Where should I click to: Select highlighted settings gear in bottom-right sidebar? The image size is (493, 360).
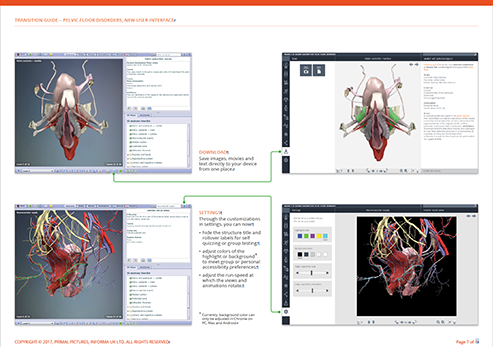click(x=286, y=312)
